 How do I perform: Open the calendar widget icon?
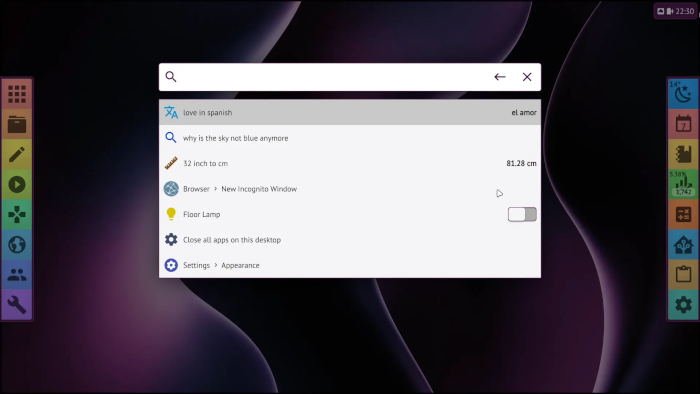pos(683,124)
